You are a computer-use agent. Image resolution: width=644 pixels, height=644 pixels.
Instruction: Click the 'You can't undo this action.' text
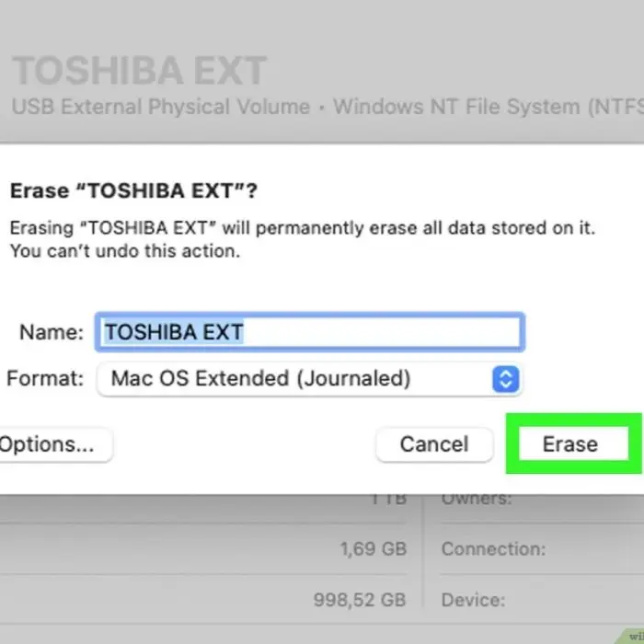(x=125, y=251)
